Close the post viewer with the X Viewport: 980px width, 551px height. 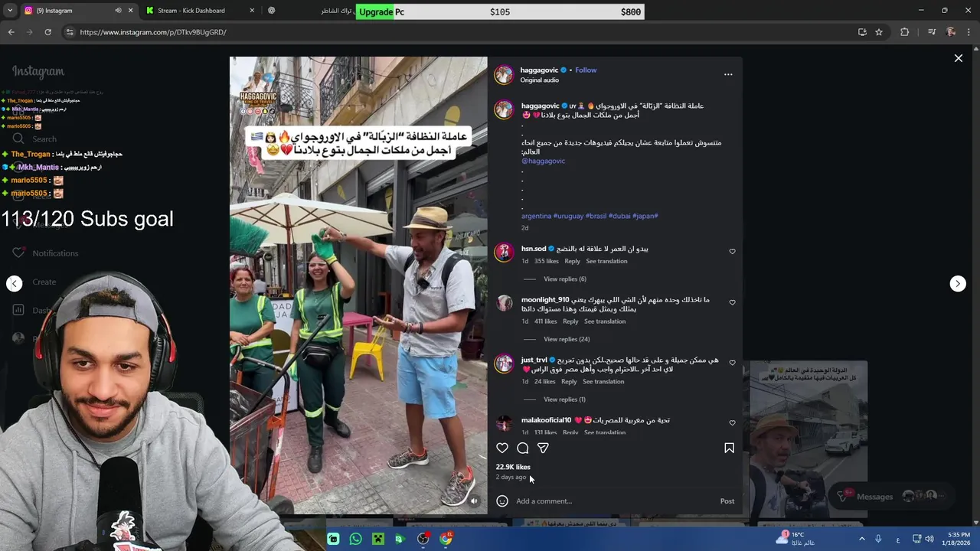[958, 58]
